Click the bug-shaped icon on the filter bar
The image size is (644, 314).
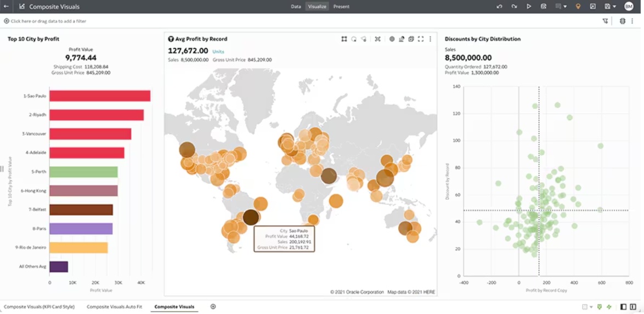(x=623, y=21)
